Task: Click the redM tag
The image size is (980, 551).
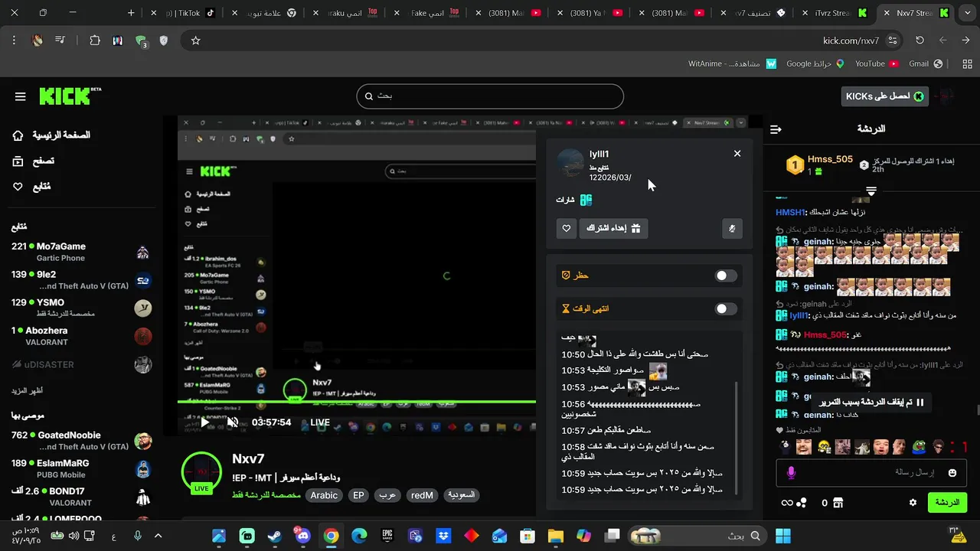Action: coord(422,495)
